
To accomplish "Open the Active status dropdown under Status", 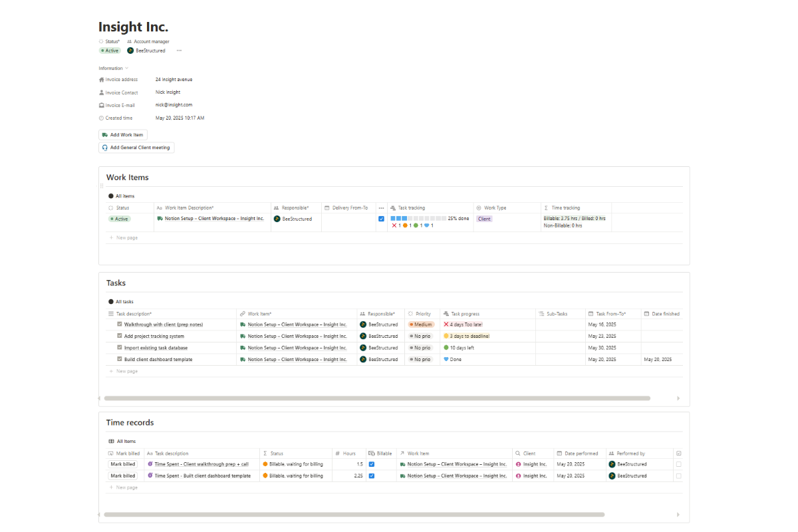I will (x=110, y=51).
